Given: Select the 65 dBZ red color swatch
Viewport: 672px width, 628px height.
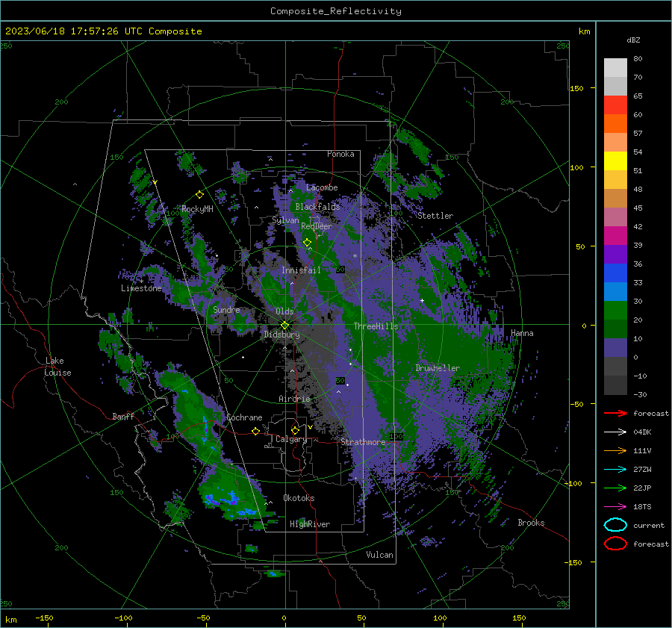Looking at the screenshot, I should (x=615, y=105).
